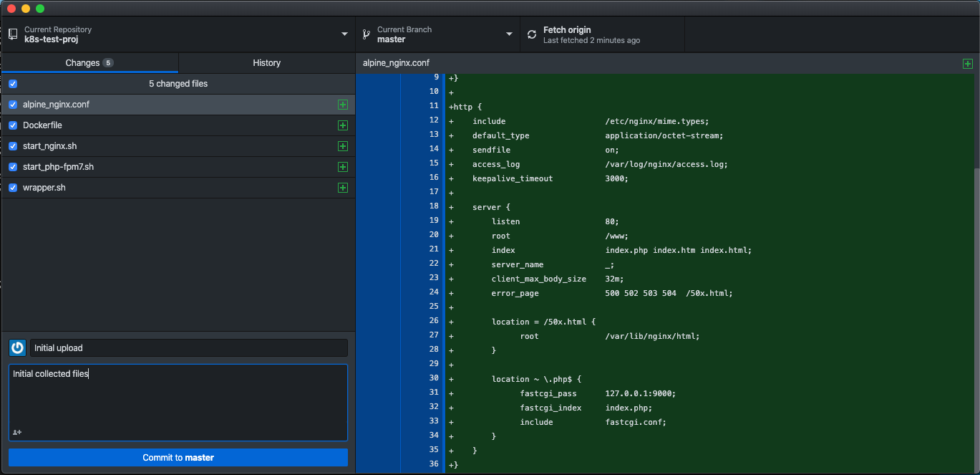Select the wrapper.sh file row
980x475 pixels.
(178, 188)
